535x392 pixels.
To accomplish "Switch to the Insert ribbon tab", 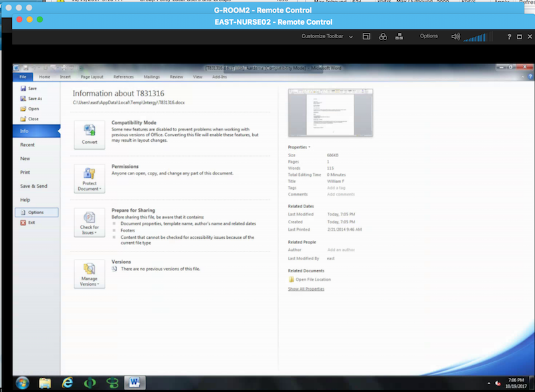I will [x=65, y=77].
